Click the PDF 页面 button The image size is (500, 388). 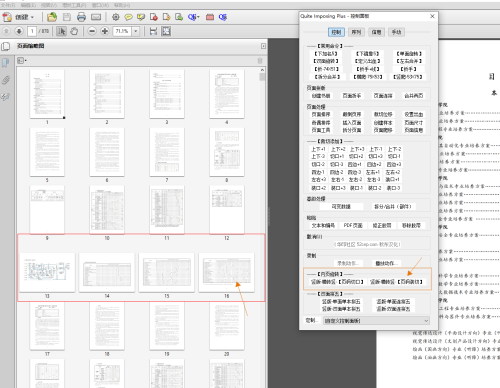[x=353, y=226]
